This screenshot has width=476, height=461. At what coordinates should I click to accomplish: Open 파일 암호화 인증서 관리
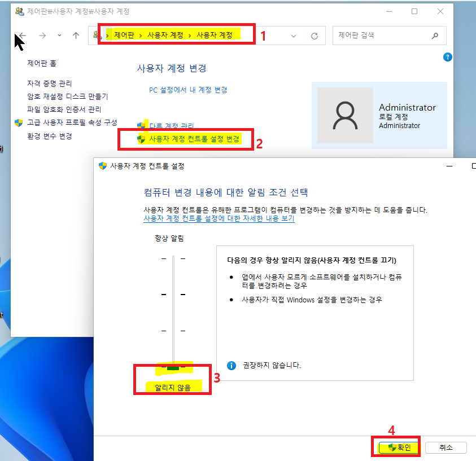[64, 109]
